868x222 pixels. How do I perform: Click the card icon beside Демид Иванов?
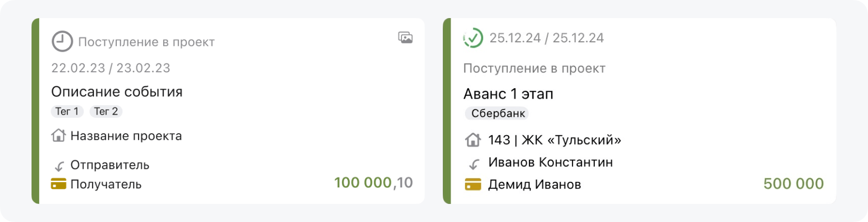473,184
